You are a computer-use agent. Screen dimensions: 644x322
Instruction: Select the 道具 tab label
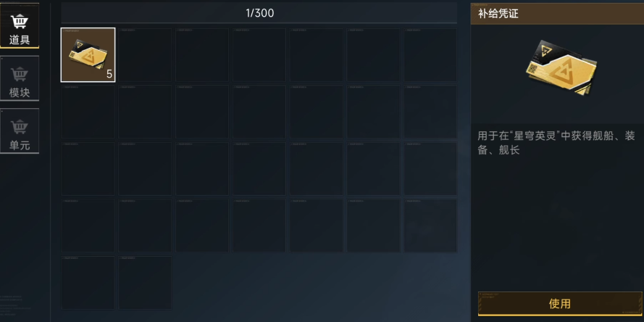tap(20, 40)
